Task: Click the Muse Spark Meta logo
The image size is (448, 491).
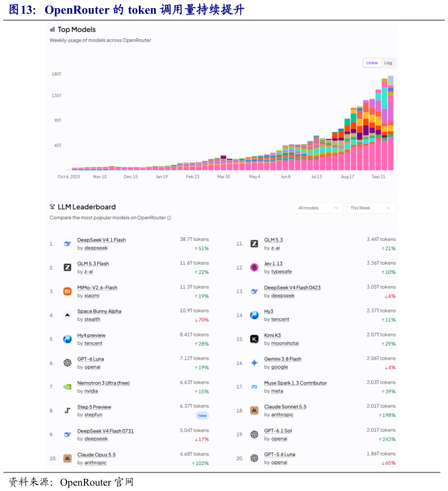Action: click(x=254, y=387)
